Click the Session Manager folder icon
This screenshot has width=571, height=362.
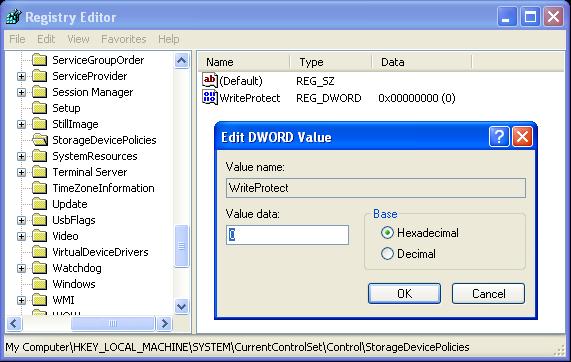point(39,92)
